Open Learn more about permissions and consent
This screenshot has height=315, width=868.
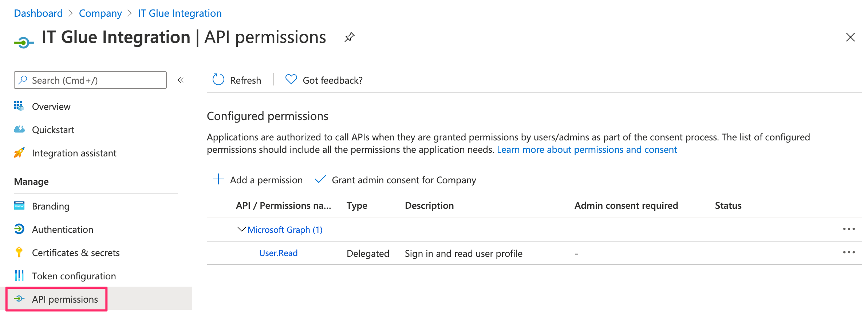587,149
